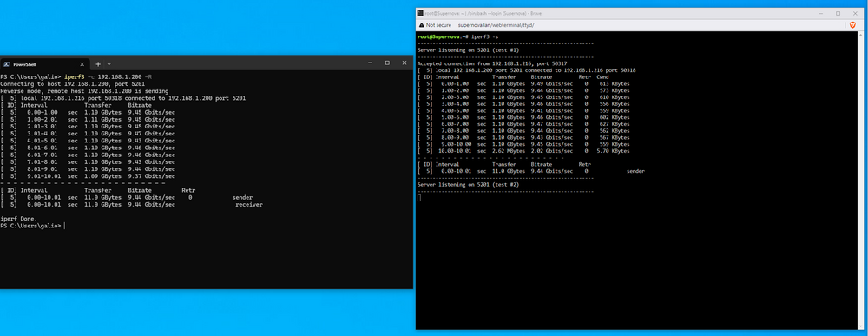Click 'Server listening on 5201 (test #1)'

click(469, 49)
